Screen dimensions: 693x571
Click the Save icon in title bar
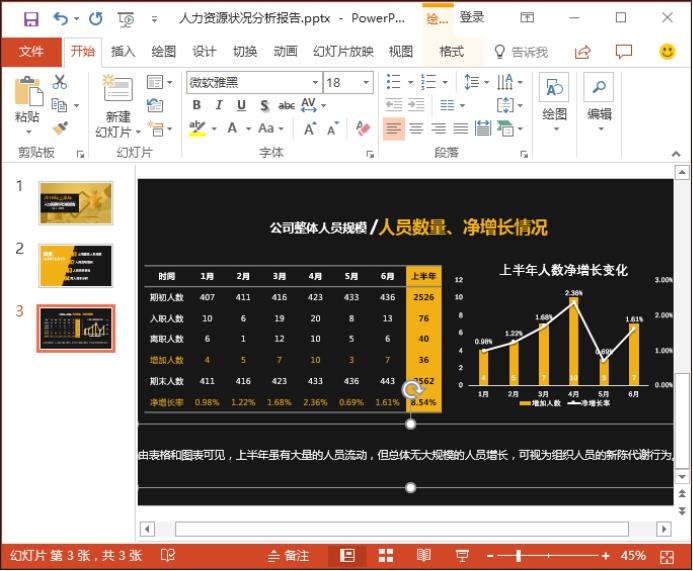(31, 18)
